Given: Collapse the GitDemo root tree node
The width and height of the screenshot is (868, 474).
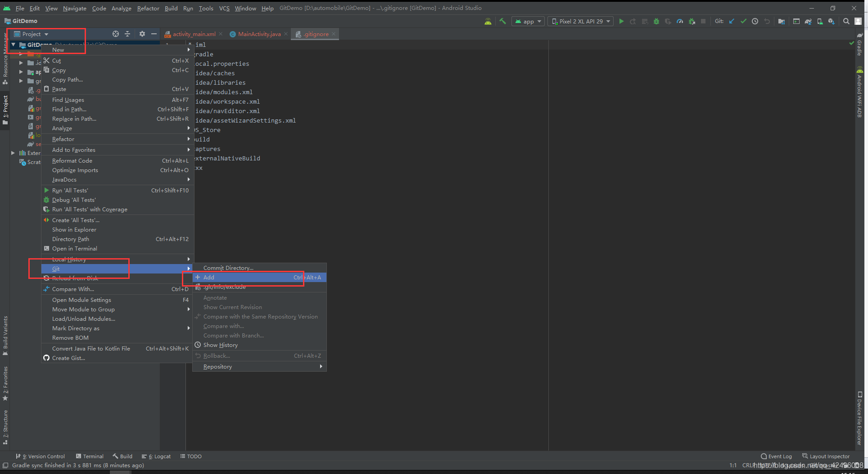Looking at the screenshot, I should click(14, 45).
